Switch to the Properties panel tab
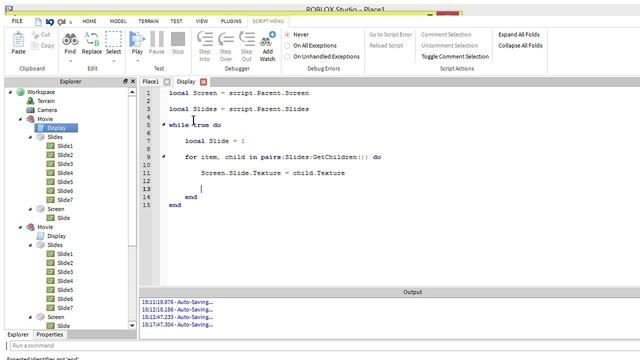 pos(50,334)
